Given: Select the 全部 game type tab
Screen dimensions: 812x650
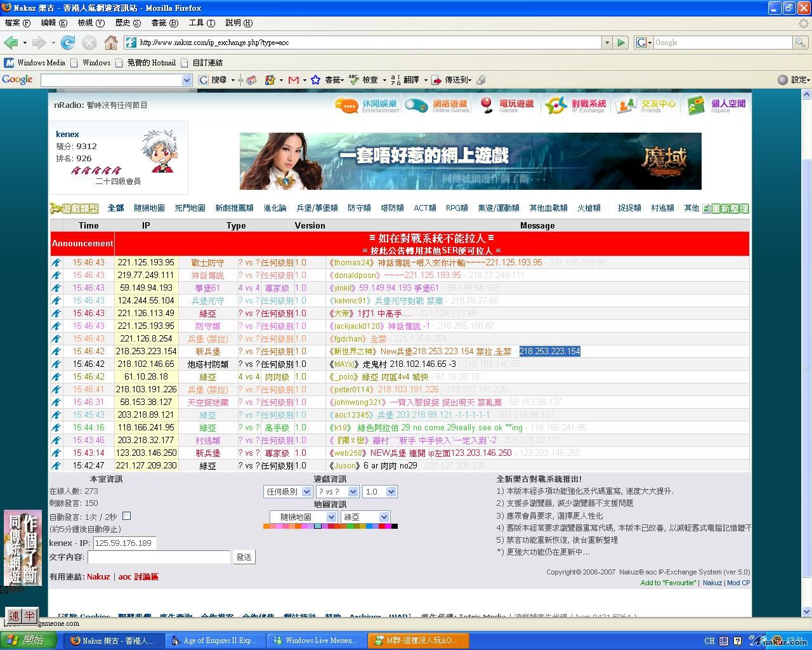Looking at the screenshot, I should tap(115, 208).
